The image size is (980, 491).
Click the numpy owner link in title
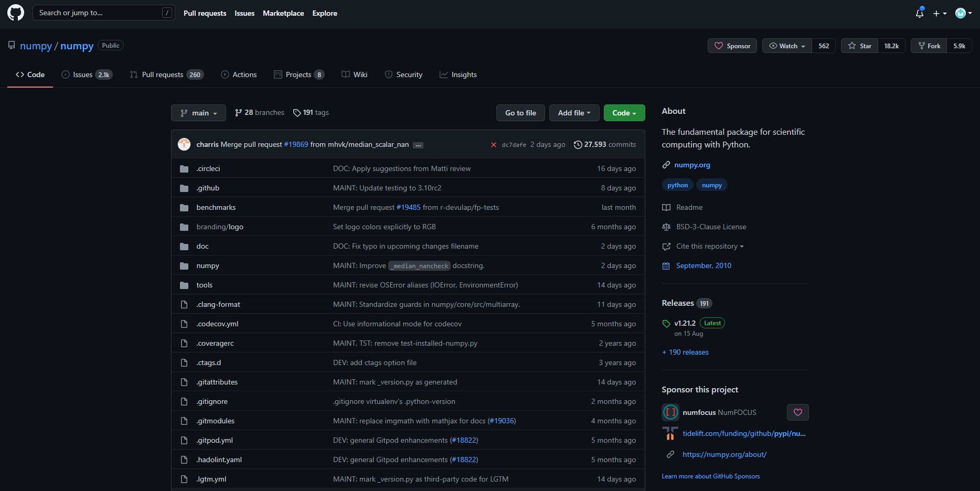[36, 46]
